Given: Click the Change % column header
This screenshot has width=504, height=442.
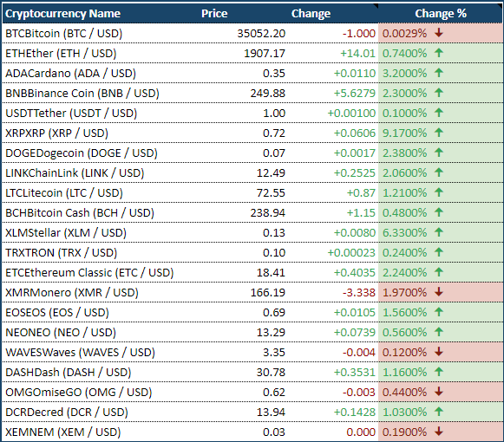Looking at the screenshot, I should 441,14.
